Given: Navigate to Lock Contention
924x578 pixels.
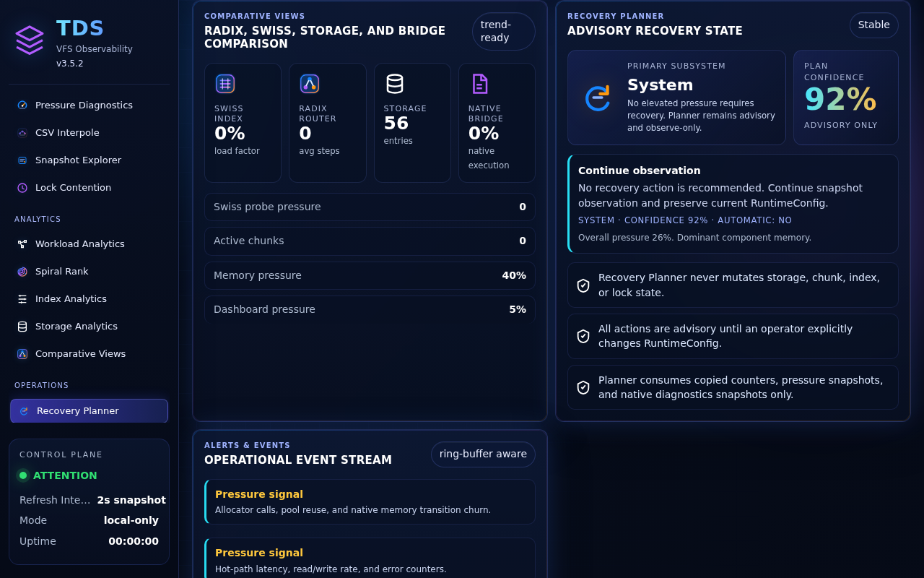Looking at the screenshot, I should click(x=90, y=188).
